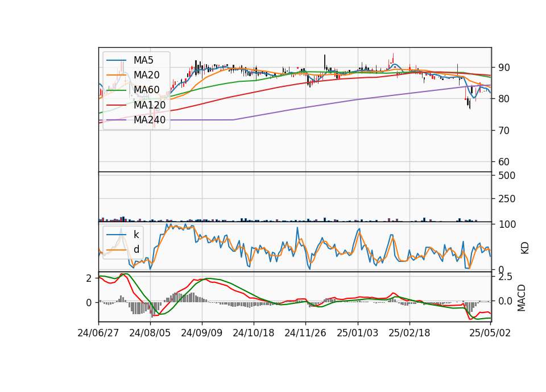Viewport: 546px width, 392px height.
Task: Click the MA60 legend label
Action: pos(147,90)
